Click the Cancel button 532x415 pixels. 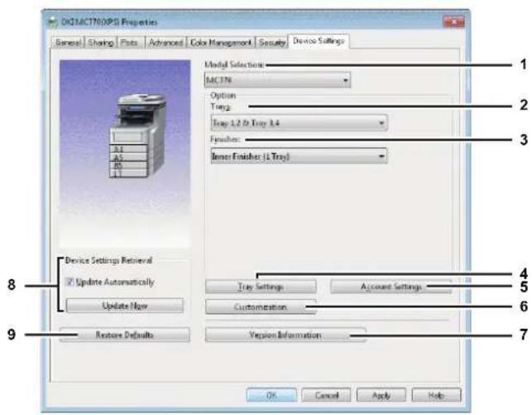[x=326, y=395]
